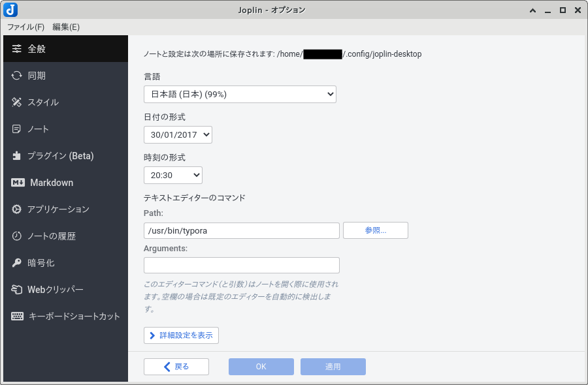Click the note (ノート) page icon

coord(16,129)
